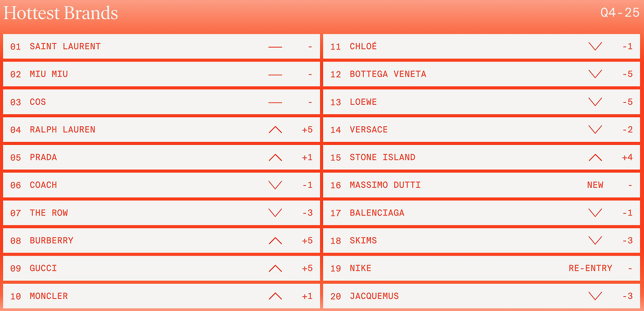
Task: Select the Prada row
Action: tap(162, 157)
